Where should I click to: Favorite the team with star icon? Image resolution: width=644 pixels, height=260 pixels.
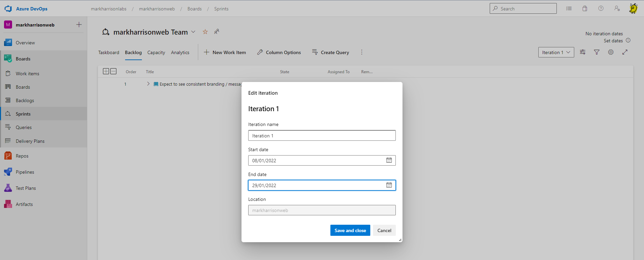click(x=205, y=32)
